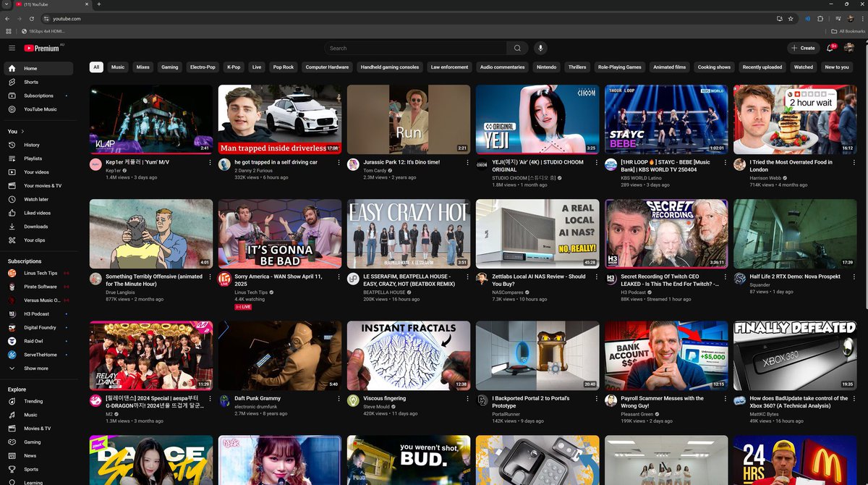Open options for Jurassic Park 12 video
The image size is (868, 485).
(x=467, y=163)
